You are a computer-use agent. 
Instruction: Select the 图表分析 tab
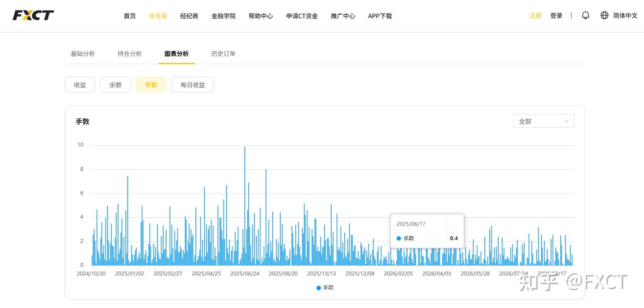(177, 54)
